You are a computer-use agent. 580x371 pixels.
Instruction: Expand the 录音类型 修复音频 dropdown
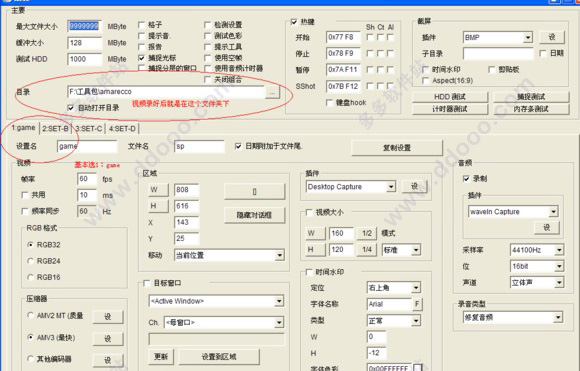point(558,317)
